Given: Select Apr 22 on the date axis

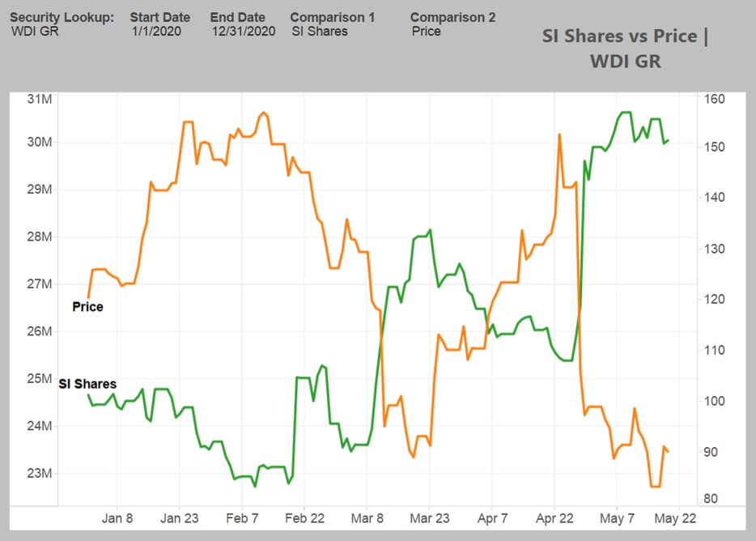Looking at the screenshot, I should (554, 518).
